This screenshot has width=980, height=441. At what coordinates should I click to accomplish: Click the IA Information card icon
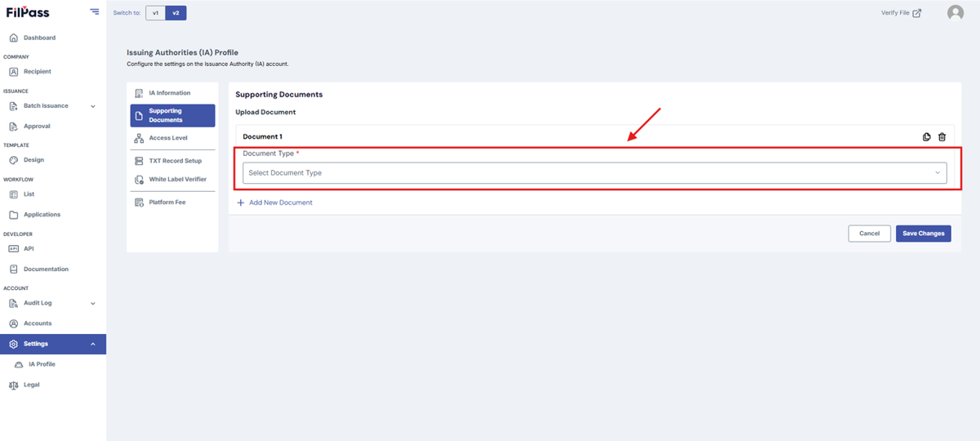point(139,93)
